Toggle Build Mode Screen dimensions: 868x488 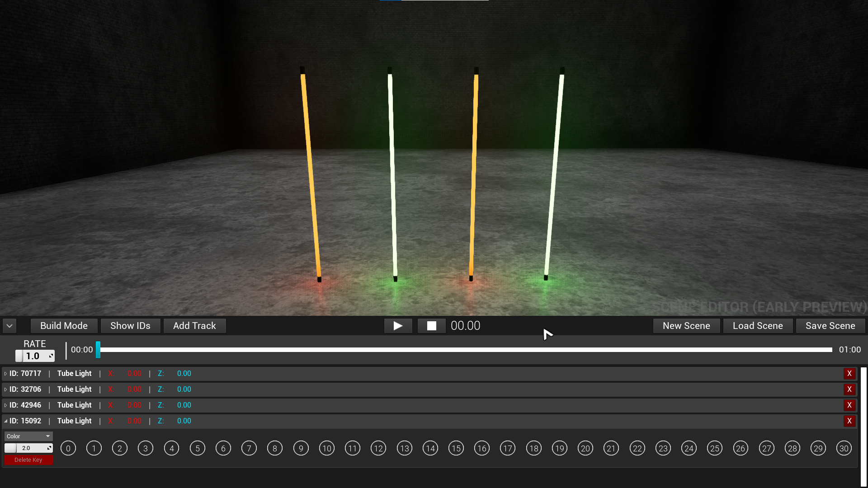pyautogui.click(x=64, y=326)
